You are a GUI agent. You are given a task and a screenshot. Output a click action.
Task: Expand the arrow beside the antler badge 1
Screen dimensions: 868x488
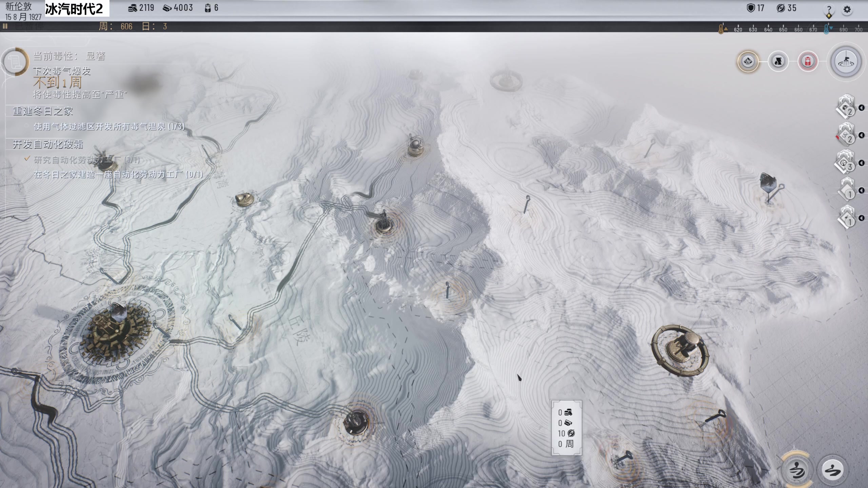coord(862,218)
